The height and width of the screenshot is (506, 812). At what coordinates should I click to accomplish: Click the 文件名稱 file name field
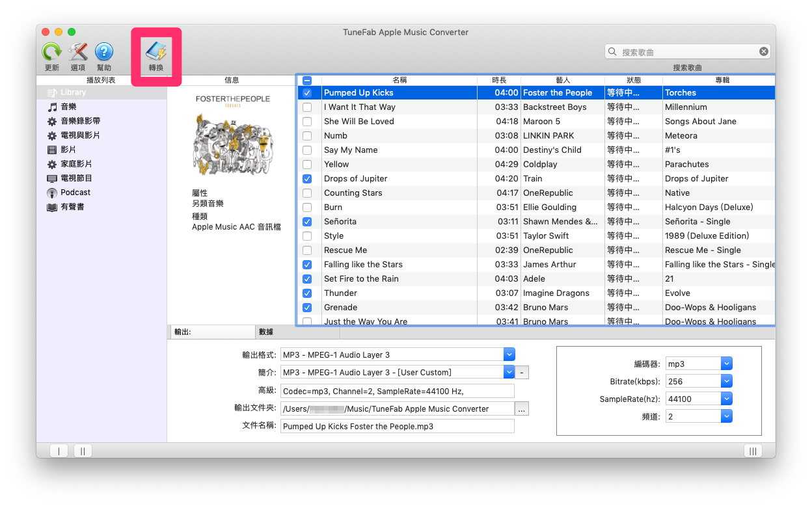pyautogui.click(x=398, y=427)
